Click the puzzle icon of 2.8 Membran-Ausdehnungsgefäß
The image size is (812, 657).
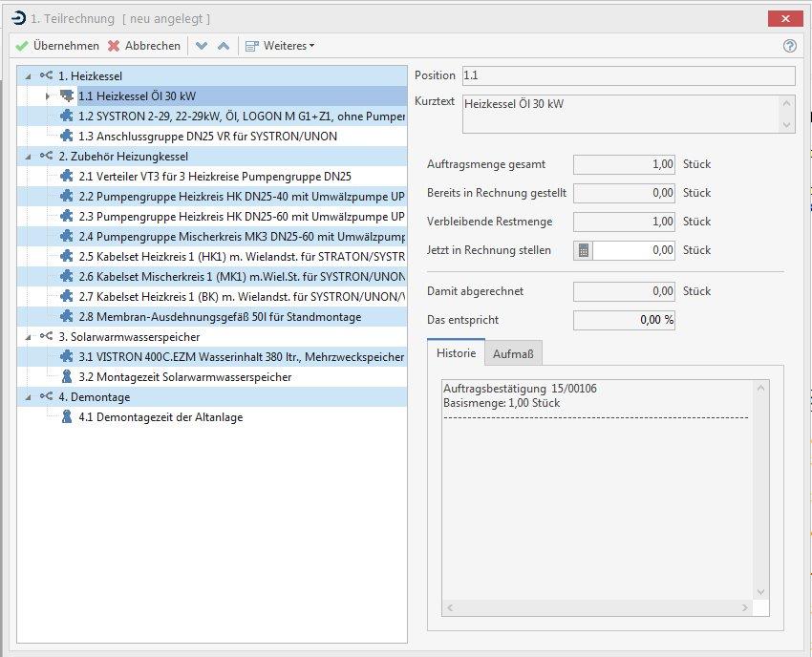66,316
